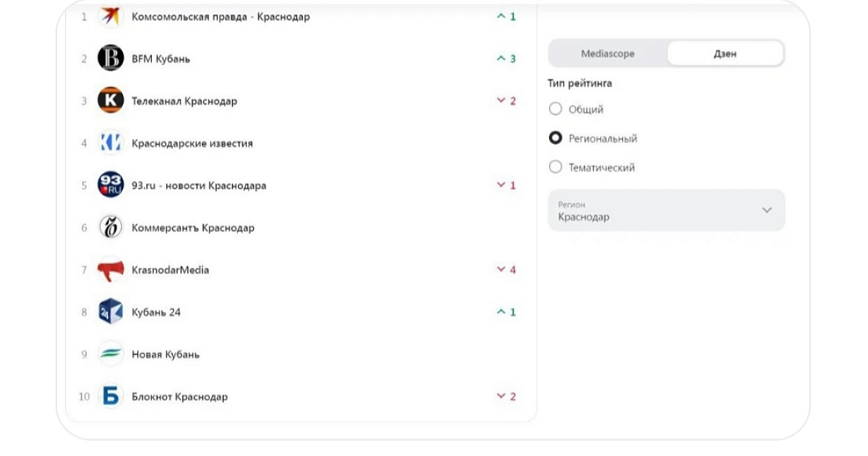Click the Телеканал Краснодар logo icon
The image size is (868, 456).
(x=111, y=101)
